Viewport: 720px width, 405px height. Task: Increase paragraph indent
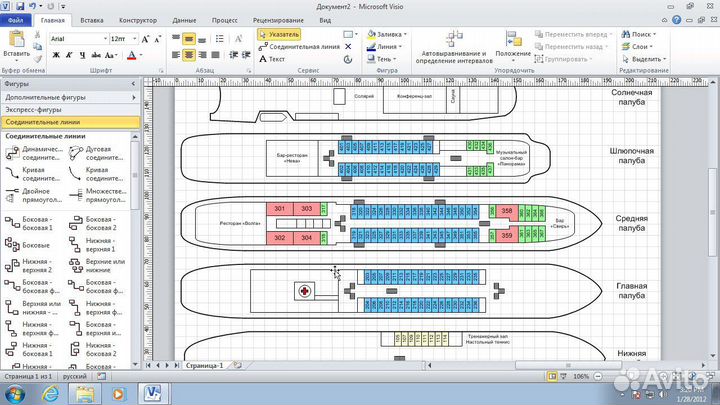point(246,55)
